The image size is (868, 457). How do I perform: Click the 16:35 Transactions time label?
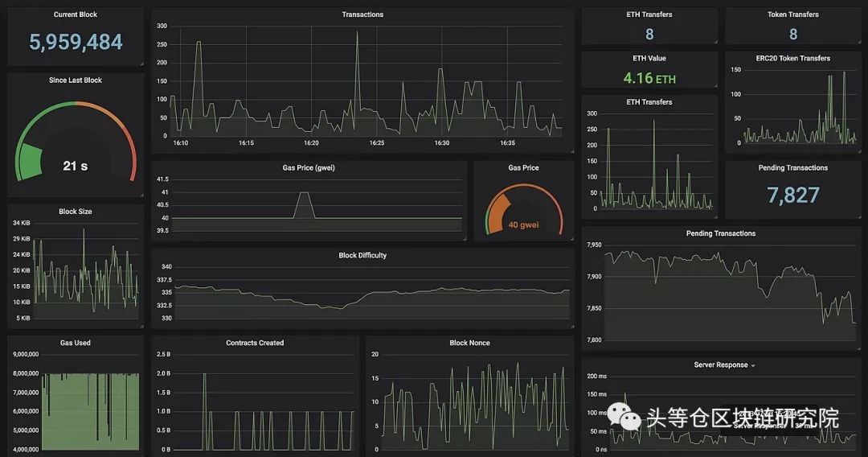pos(507,143)
